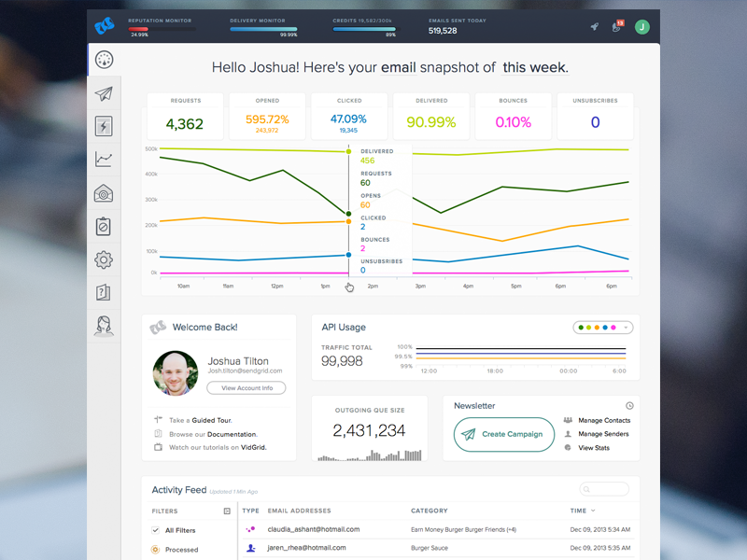747x560 pixels.
Task: Toggle the Processed filter checkbox
Action: click(x=156, y=550)
